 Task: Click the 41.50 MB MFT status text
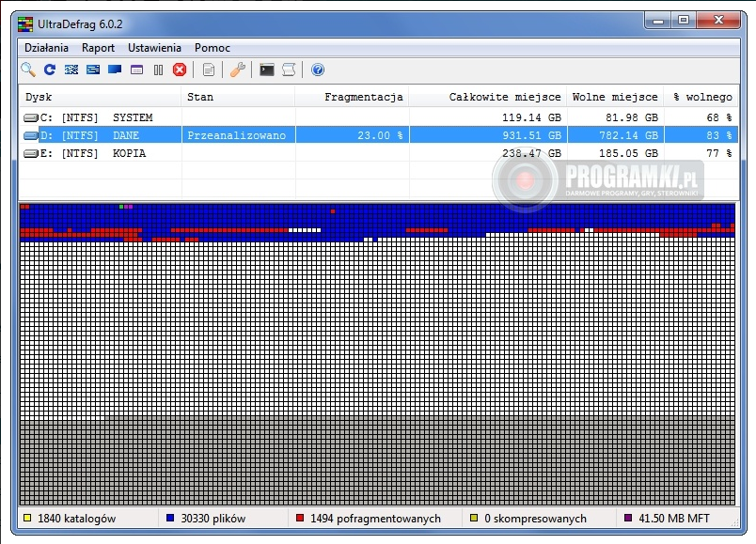click(x=674, y=519)
